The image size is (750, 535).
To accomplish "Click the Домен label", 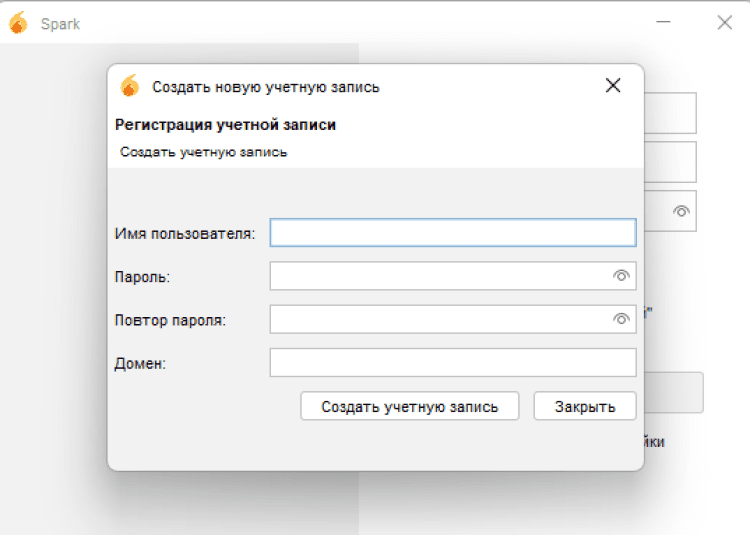I will click(x=140, y=363).
